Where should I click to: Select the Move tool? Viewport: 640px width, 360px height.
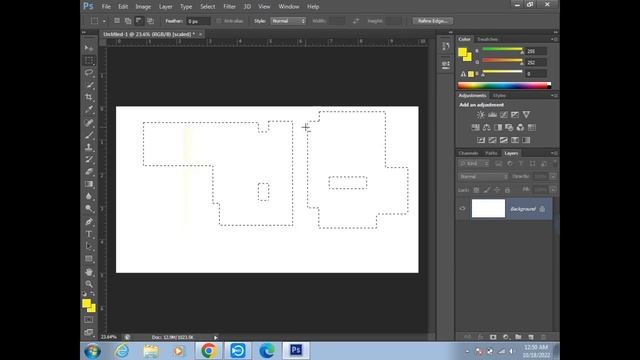pyautogui.click(x=89, y=48)
